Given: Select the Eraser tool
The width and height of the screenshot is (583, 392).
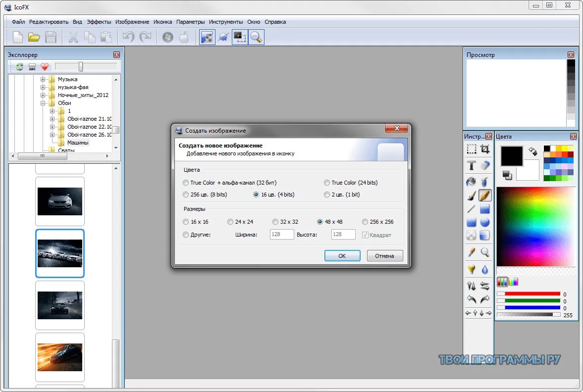Looking at the screenshot, I should 485,165.
